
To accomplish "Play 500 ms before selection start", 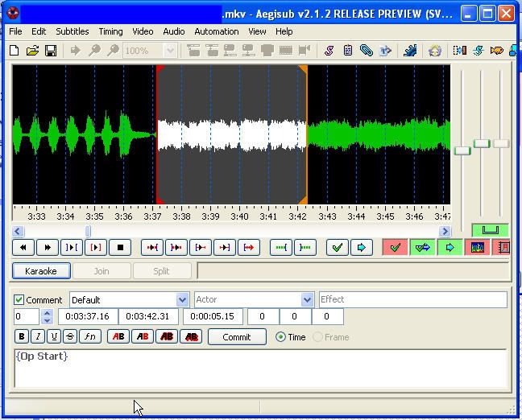I will point(152,247).
